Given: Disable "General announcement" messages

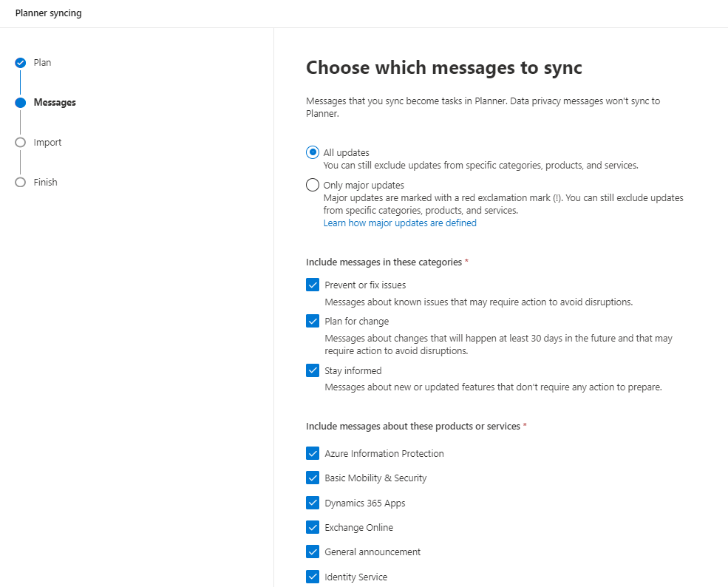Looking at the screenshot, I should (x=312, y=552).
